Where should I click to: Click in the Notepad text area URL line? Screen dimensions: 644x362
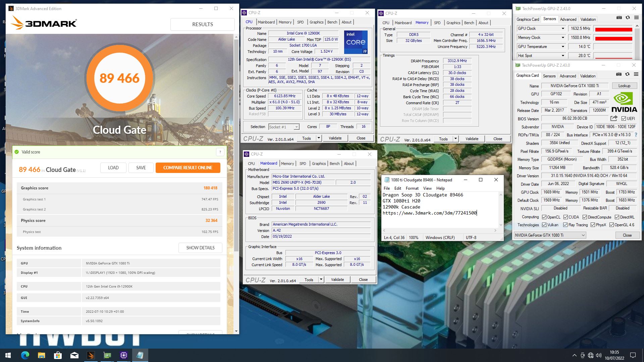(430, 213)
